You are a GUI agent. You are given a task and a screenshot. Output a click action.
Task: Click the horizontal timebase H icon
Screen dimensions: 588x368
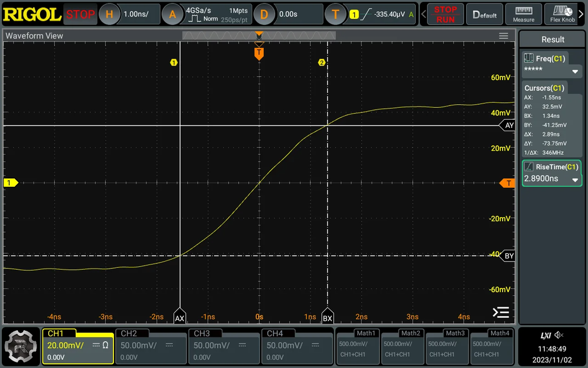pyautogui.click(x=109, y=13)
